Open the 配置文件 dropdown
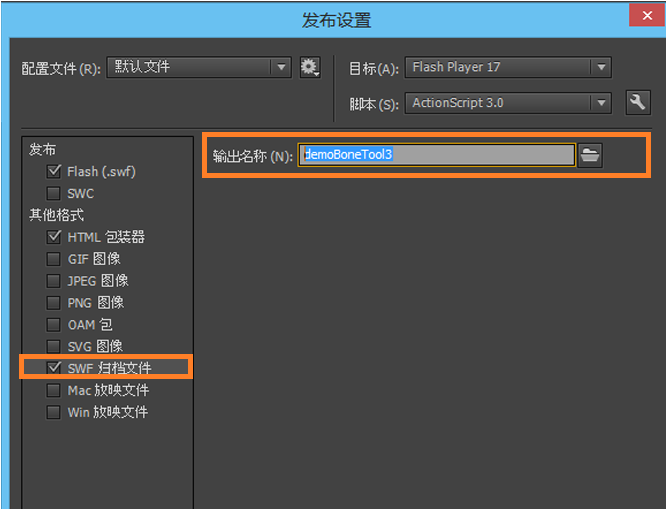Viewport: 667px width, 510px height. [x=199, y=67]
